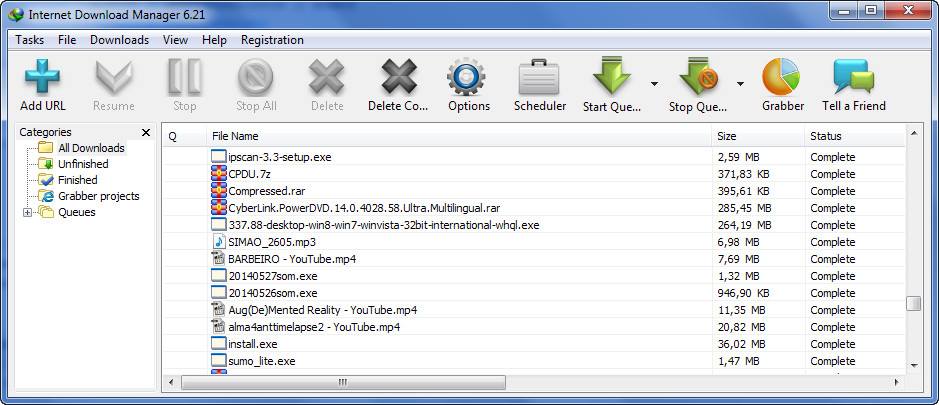Click the Add URL toolbar icon
939x405 pixels.
(x=43, y=77)
